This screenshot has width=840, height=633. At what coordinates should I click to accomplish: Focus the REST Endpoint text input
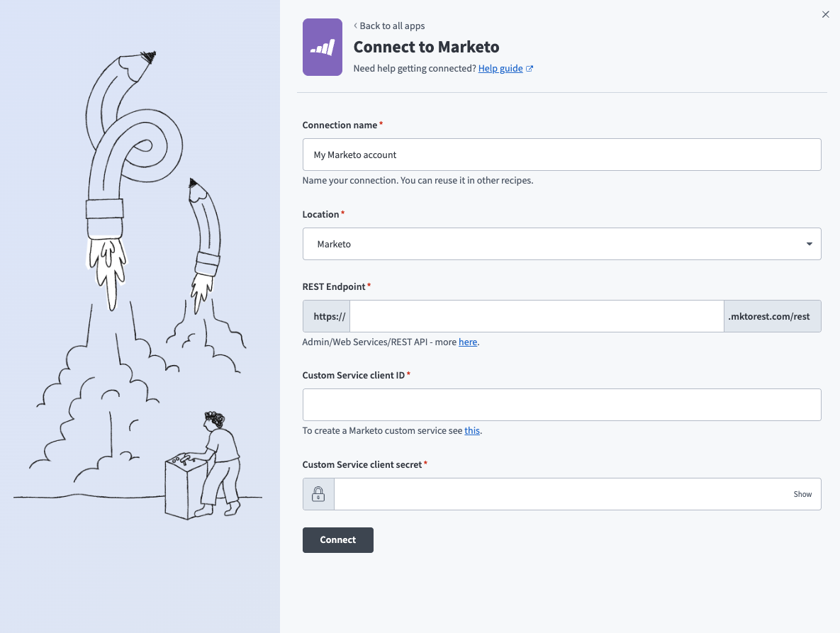point(536,316)
